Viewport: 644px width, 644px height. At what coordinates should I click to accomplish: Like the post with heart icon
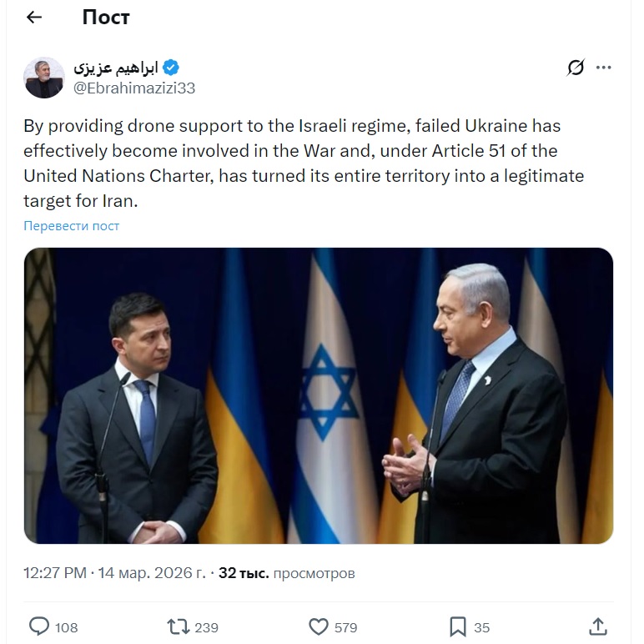pos(318,626)
